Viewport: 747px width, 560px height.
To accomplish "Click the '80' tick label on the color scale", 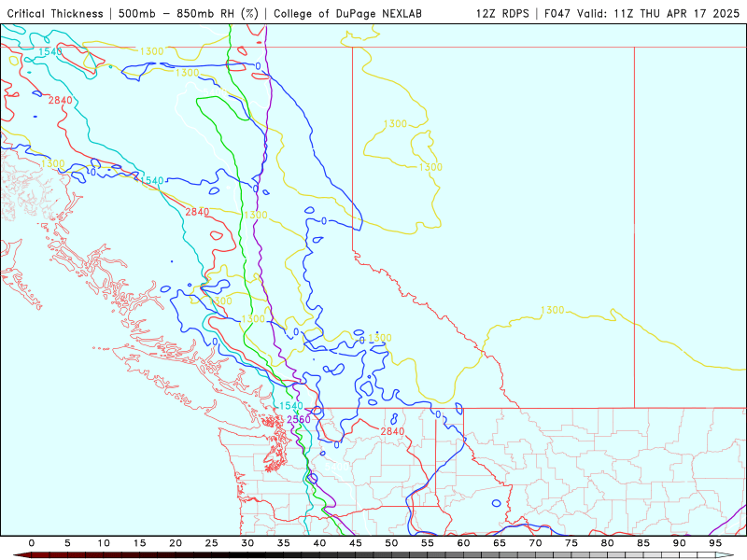I will pyautogui.click(x=608, y=543).
